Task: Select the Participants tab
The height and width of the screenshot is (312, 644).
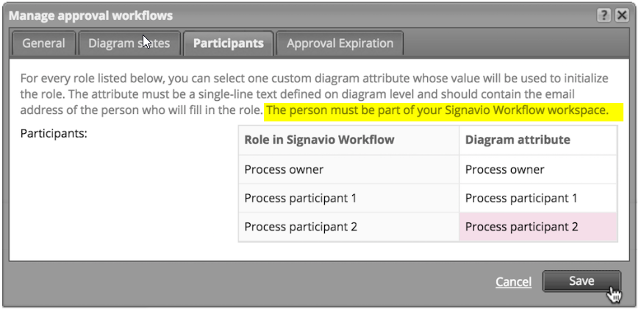Action: coord(229,43)
